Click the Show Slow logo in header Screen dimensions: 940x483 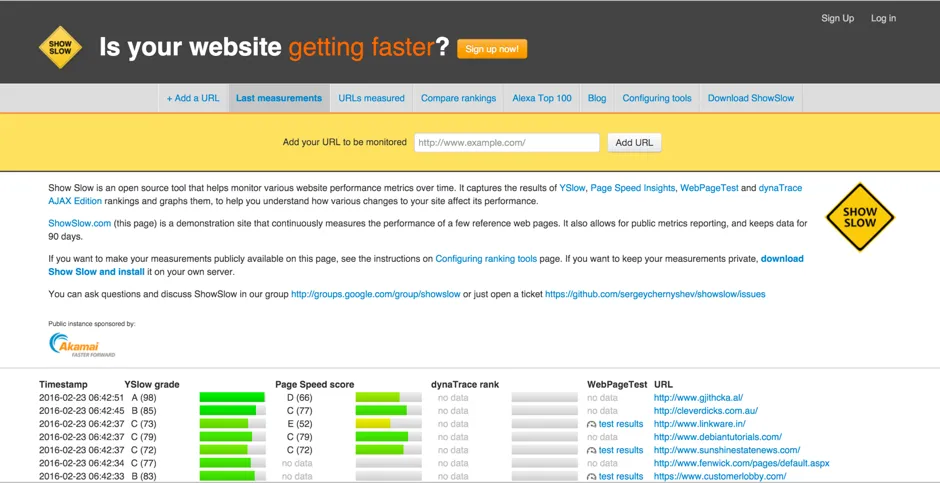60,47
